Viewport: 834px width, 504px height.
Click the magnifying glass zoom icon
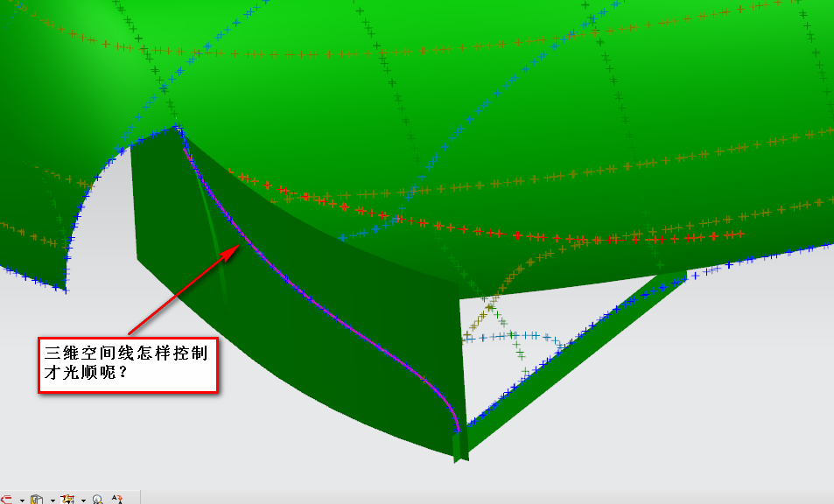click(x=97, y=500)
